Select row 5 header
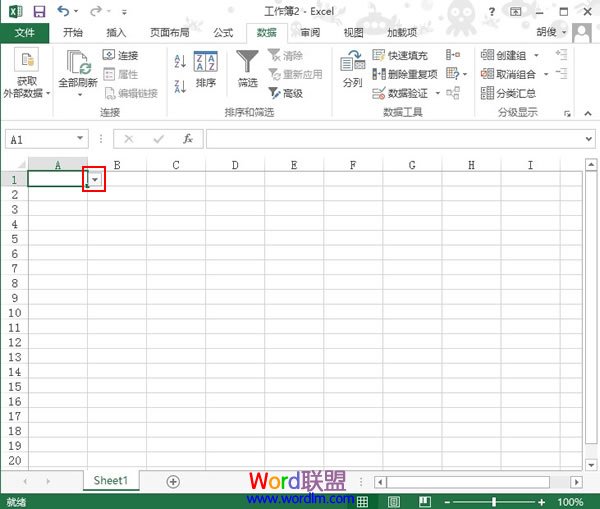Screen dimensions: 600x509 coord(15,239)
